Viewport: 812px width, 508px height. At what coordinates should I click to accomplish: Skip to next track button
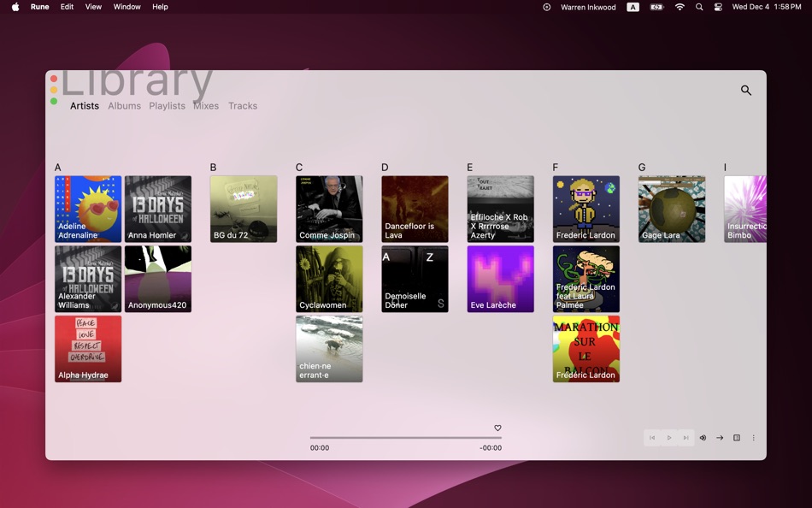[x=685, y=438]
